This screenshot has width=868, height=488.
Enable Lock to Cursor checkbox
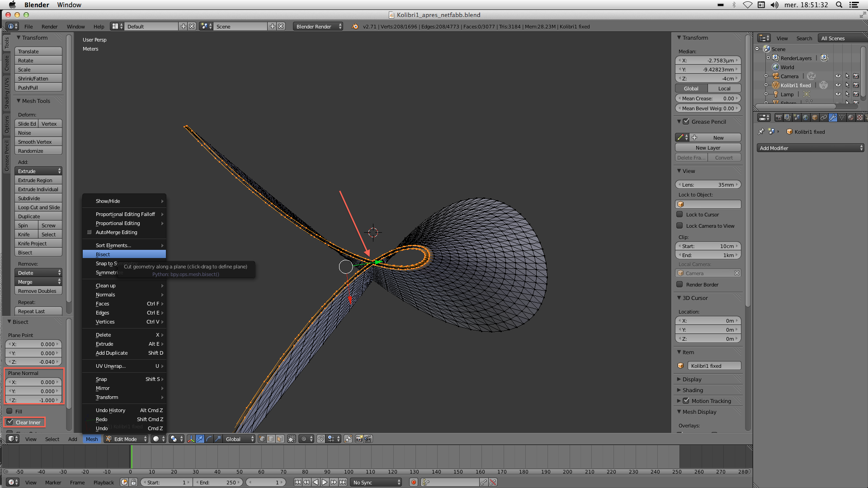click(679, 214)
